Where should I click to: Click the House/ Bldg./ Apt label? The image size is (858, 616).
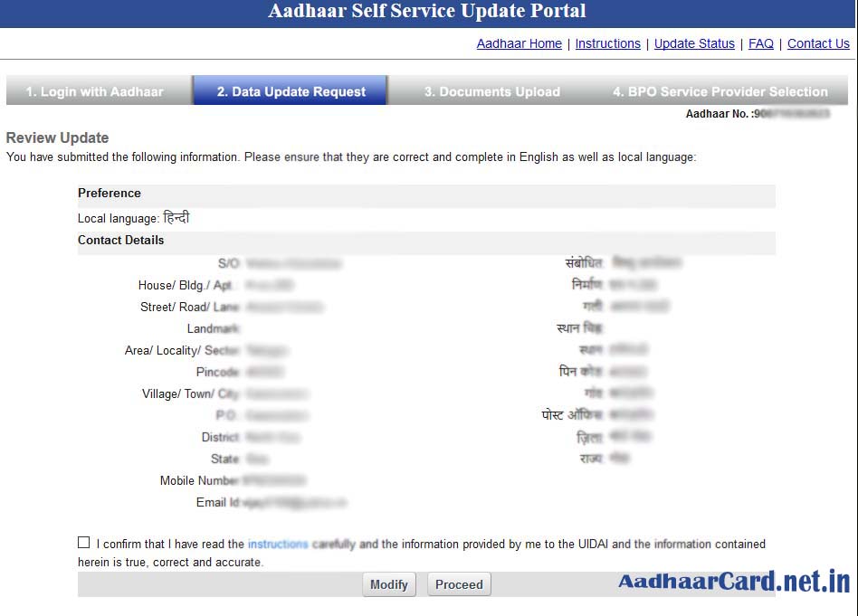[x=185, y=285]
